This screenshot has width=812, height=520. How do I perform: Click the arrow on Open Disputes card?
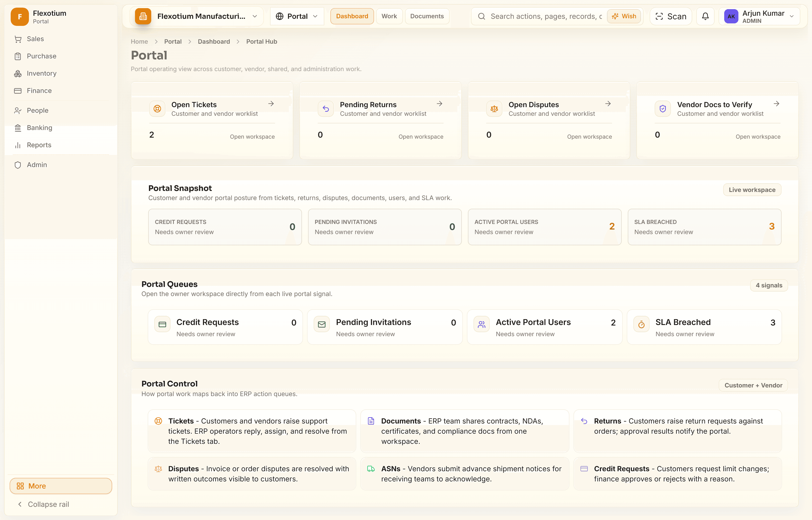pos(608,104)
